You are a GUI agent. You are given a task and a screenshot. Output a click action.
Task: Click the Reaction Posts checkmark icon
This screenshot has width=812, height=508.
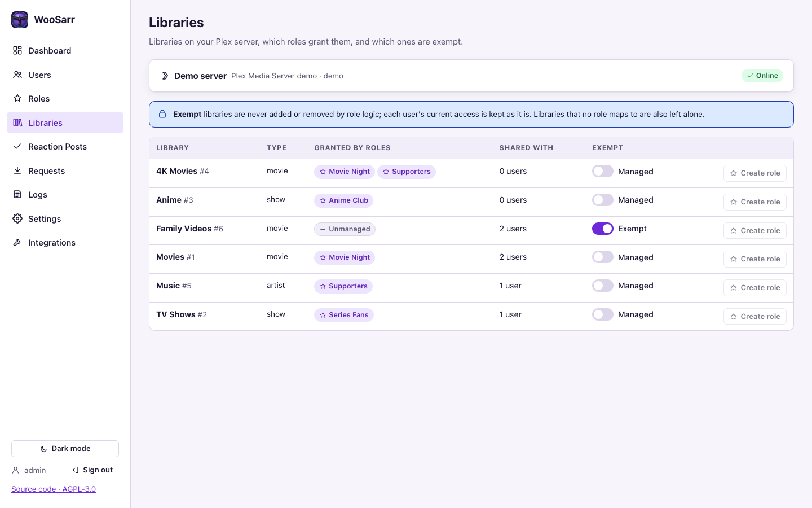pos(17,146)
